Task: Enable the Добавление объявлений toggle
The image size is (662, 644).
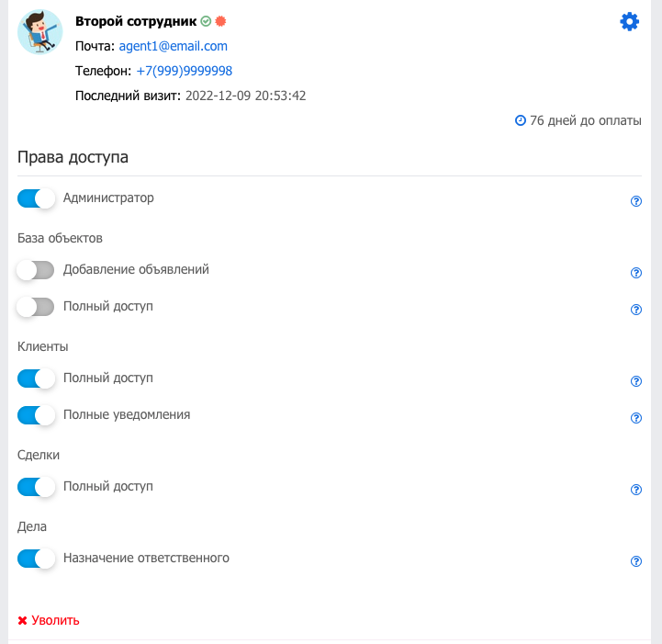Action: click(36, 270)
